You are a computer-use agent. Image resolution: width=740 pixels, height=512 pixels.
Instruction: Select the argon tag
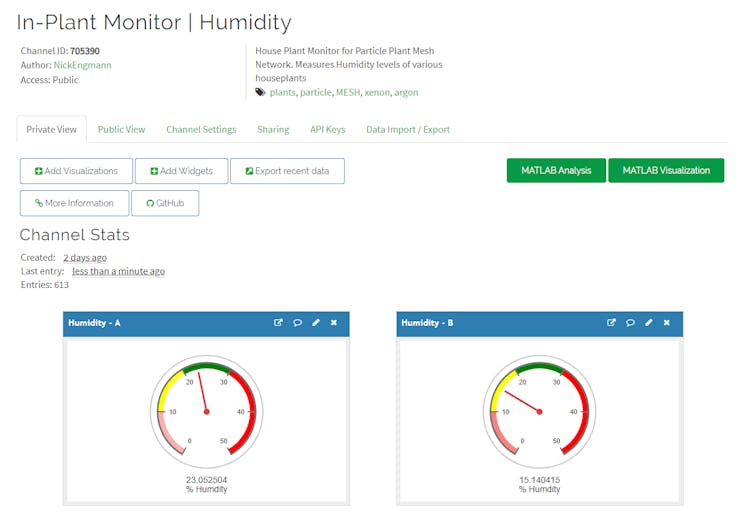point(406,92)
